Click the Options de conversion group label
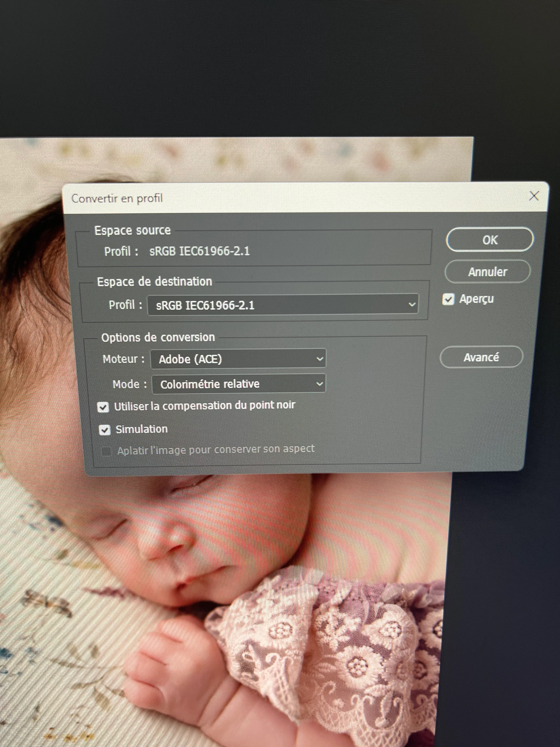The width and height of the screenshot is (560, 747). pos(158,337)
